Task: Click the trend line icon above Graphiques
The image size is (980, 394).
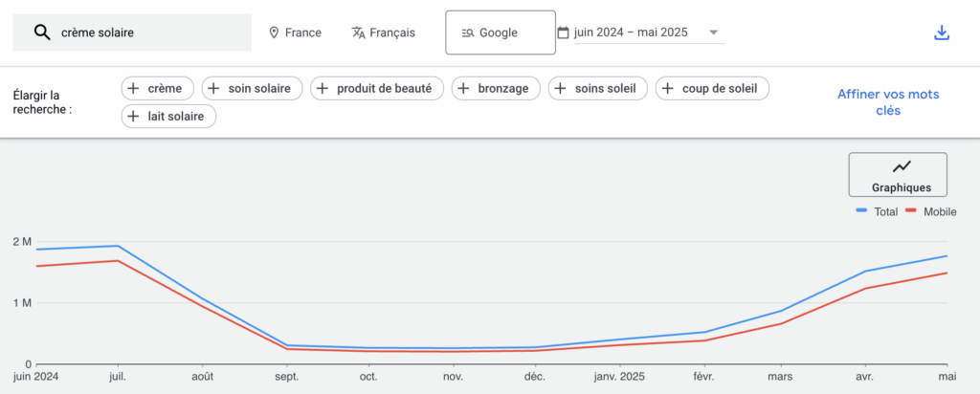Action: point(902,167)
